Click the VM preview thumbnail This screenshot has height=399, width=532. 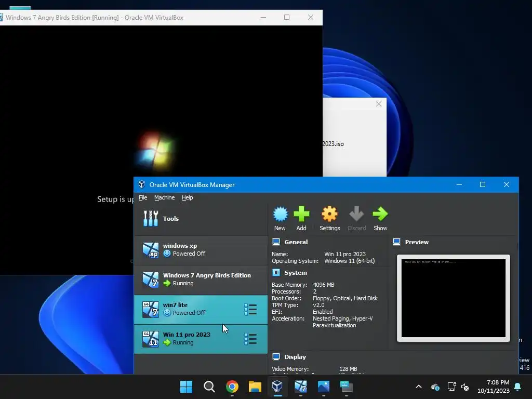coord(453,298)
